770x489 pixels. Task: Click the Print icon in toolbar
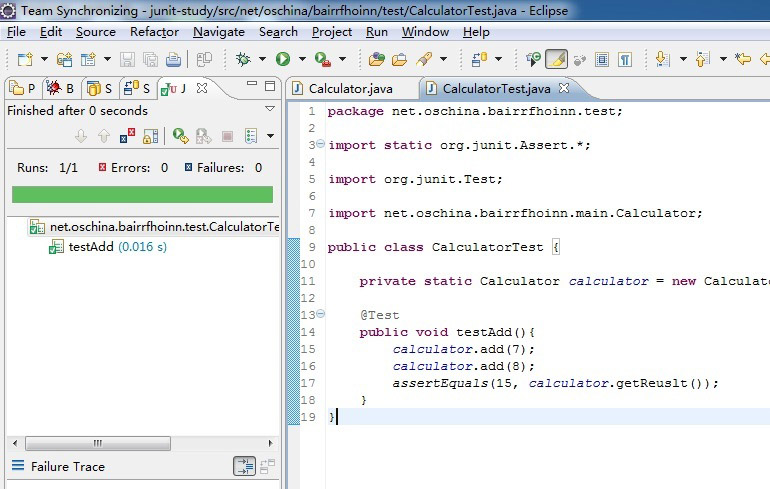pos(173,60)
